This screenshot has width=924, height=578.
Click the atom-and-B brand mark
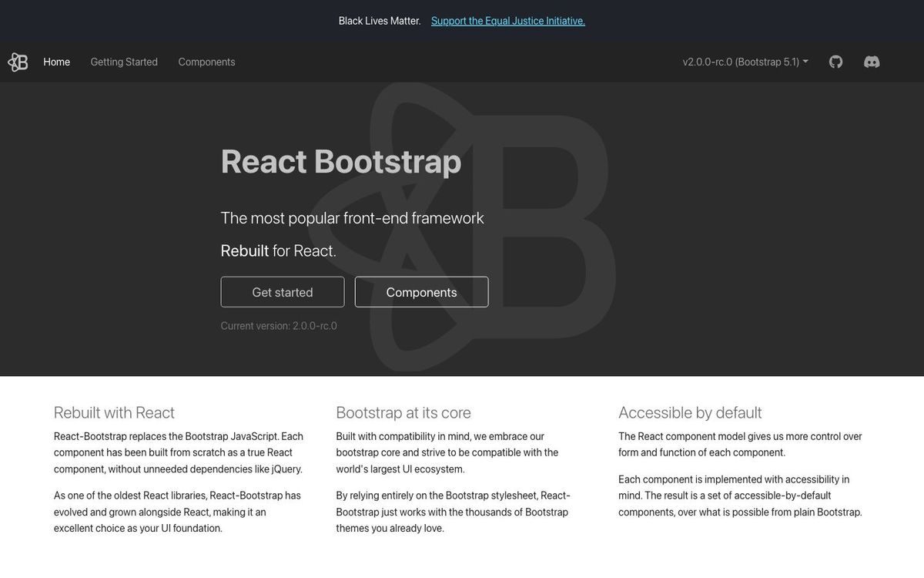pos(17,61)
